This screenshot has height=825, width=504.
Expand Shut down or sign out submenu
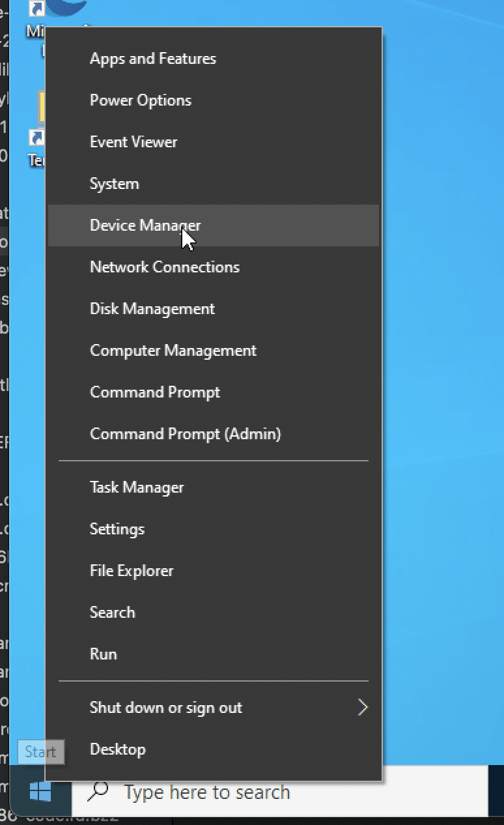(x=214, y=708)
